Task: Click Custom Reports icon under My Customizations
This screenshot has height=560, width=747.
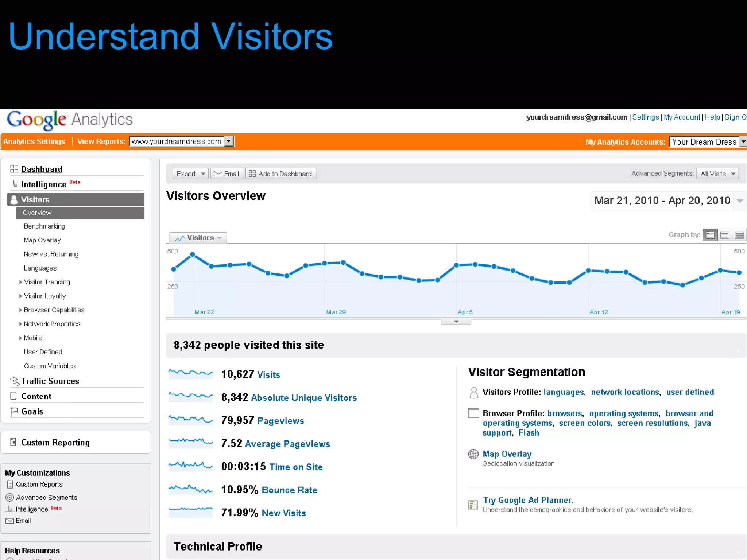Action: pos(10,485)
